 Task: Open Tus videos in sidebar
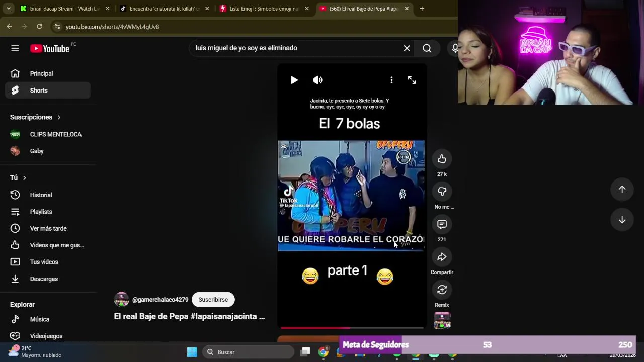[x=48, y=262]
